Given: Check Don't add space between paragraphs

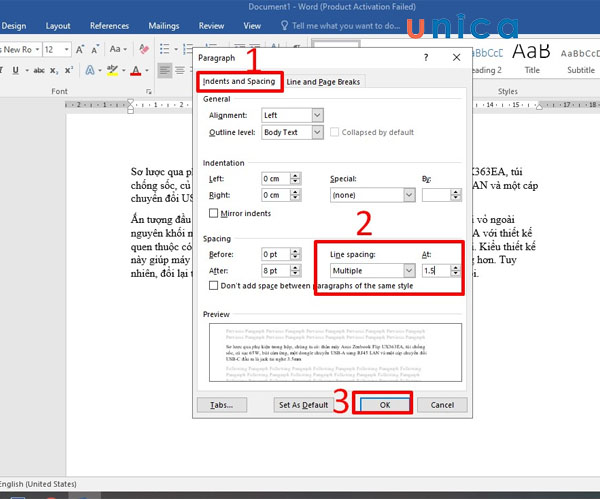Looking at the screenshot, I should pyautogui.click(x=214, y=285).
